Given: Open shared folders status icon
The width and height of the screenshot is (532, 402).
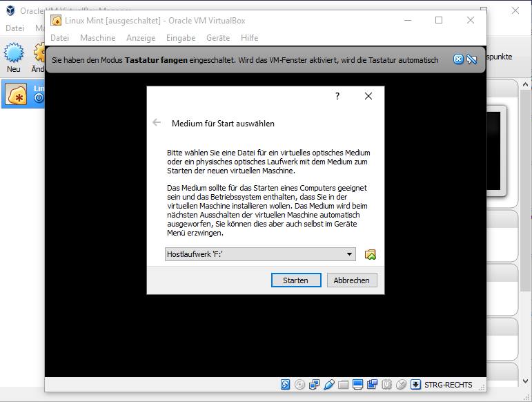Looking at the screenshot, I should 344,384.
